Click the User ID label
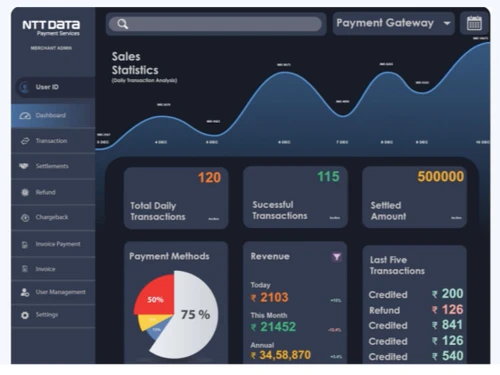Viewport: 500px width, 375px height. 47,87
